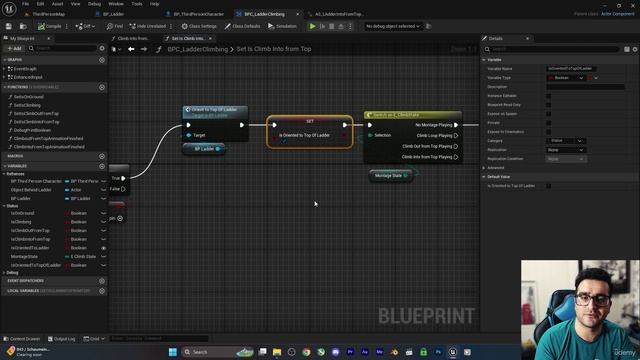Toggle eye visibility for IsOrientedToLadder variable
Screen dimensions: 640x360
[x=103, y=248]
